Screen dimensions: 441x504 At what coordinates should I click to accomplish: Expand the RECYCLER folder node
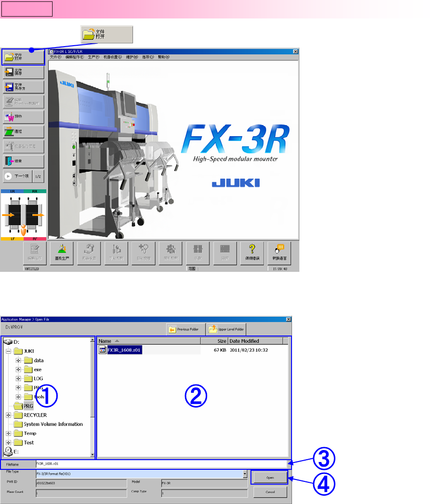[9, 415]
